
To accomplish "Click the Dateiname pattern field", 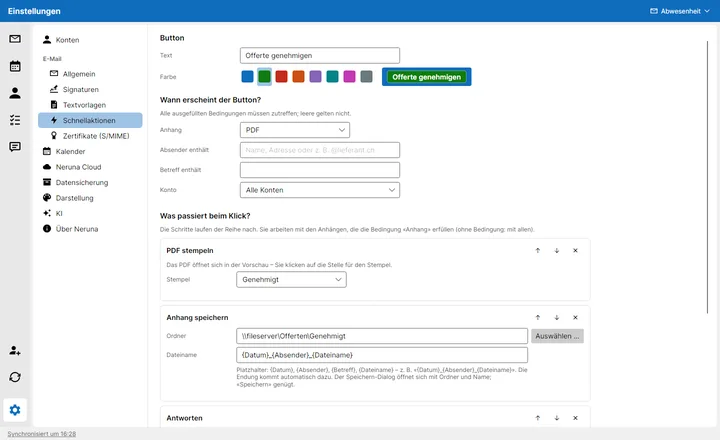I will point(382,355).
